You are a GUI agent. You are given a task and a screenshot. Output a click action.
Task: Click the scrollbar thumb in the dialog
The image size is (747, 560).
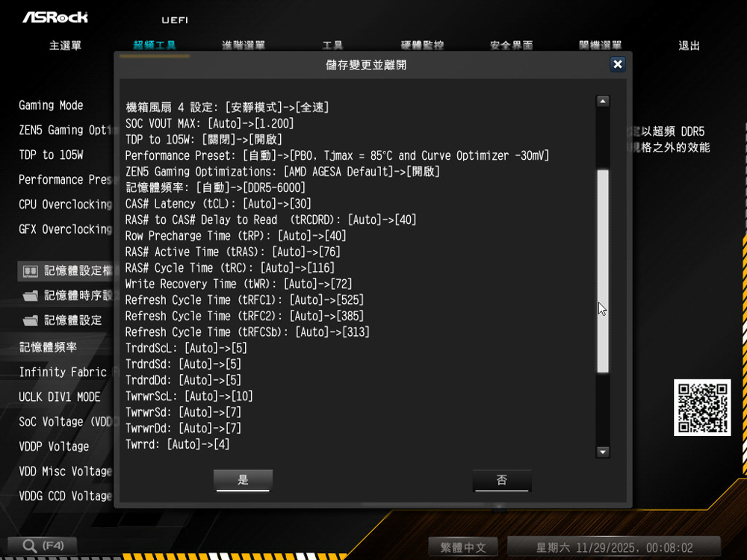coord(603,270)
